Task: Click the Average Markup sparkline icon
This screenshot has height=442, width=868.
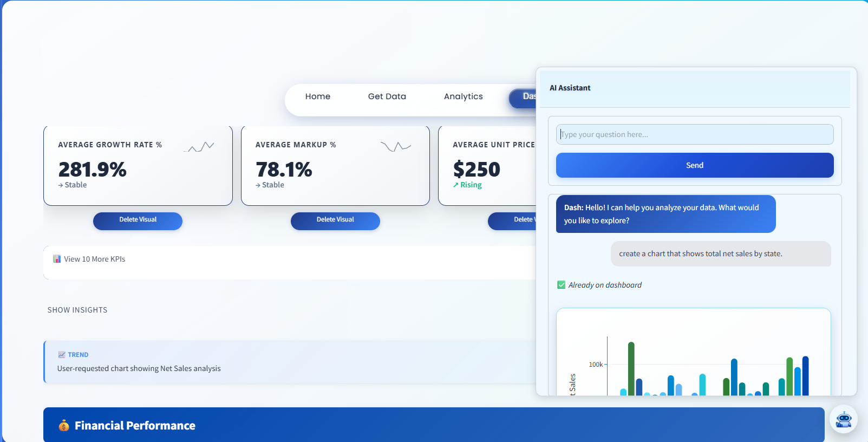Action: [x=396, y=146]
